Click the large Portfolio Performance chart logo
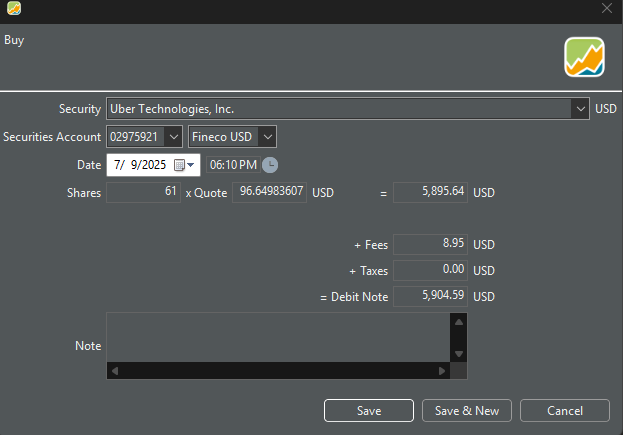Screen dimensions: 623x435 pyautogui.click(x=584, y=57)
